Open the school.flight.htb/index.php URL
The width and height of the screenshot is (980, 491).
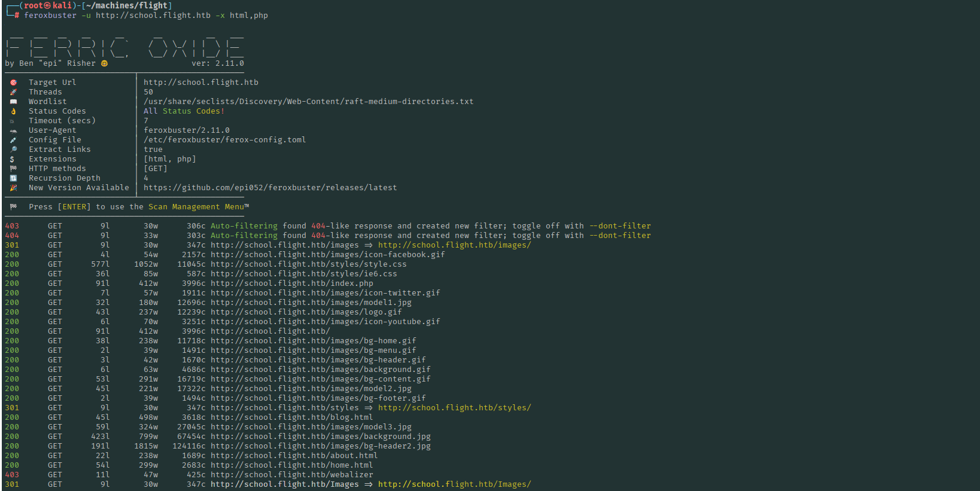point(291,283)
